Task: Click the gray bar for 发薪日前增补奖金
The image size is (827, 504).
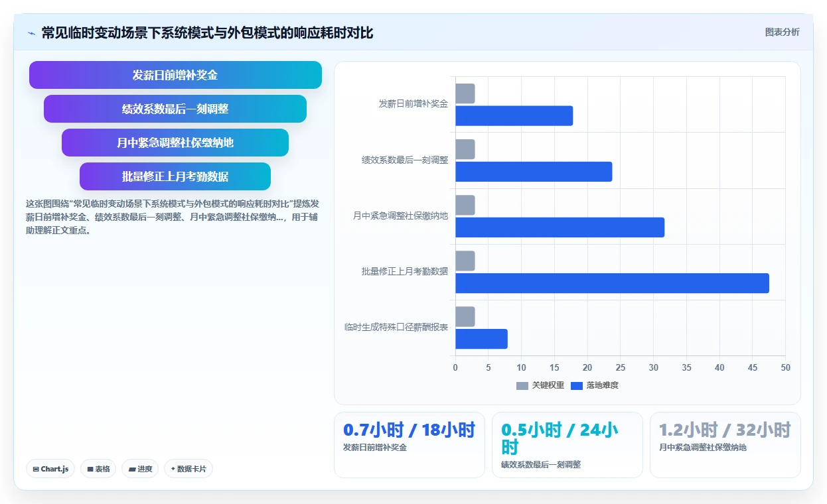Action: point(465,94)
